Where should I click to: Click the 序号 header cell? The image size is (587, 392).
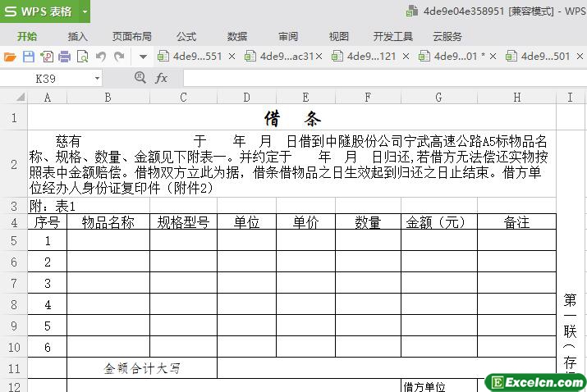(47, 221)
